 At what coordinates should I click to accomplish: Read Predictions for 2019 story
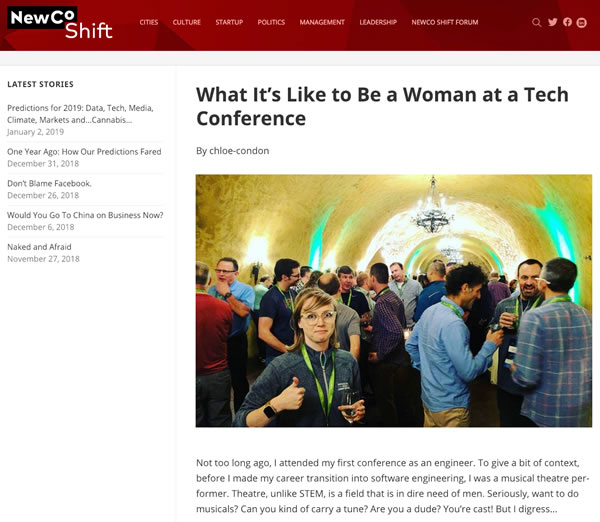coord(80,114)
